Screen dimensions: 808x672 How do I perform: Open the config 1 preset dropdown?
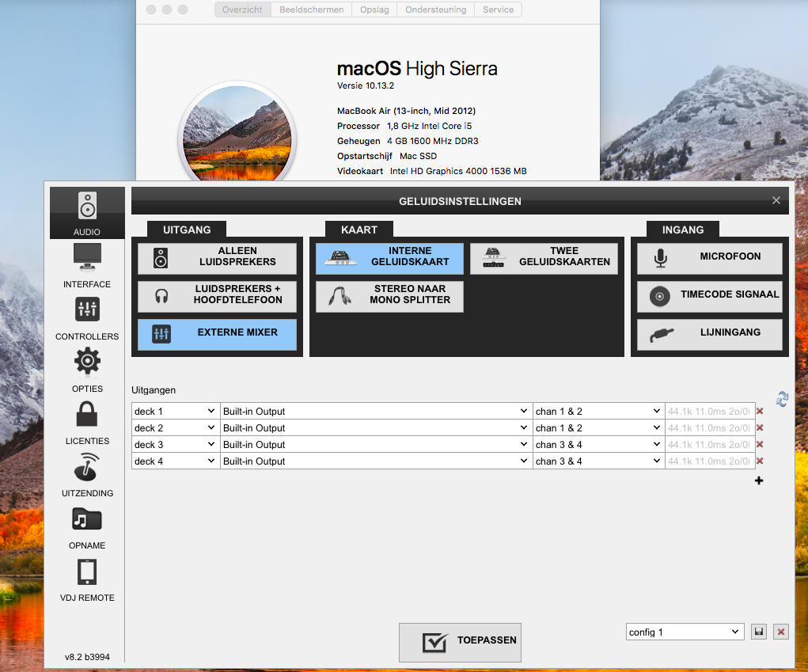point(685,632)
